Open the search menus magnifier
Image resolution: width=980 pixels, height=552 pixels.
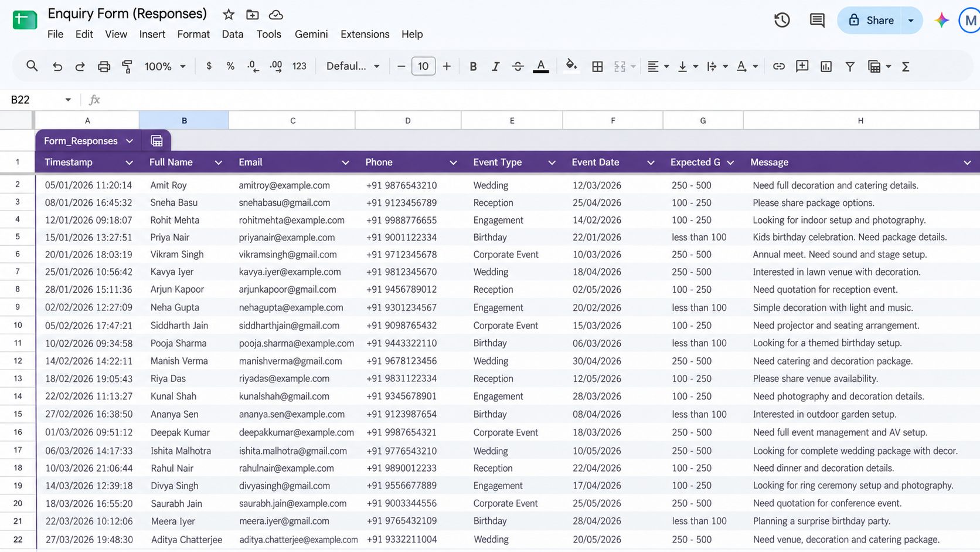click(x=32, y=66)
